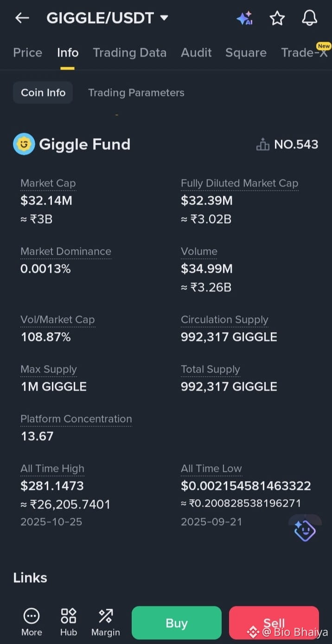The height and width of the screenshot is (644, 332).
Task: Select the Coin Info sub-tab
Action: (43, 92)
